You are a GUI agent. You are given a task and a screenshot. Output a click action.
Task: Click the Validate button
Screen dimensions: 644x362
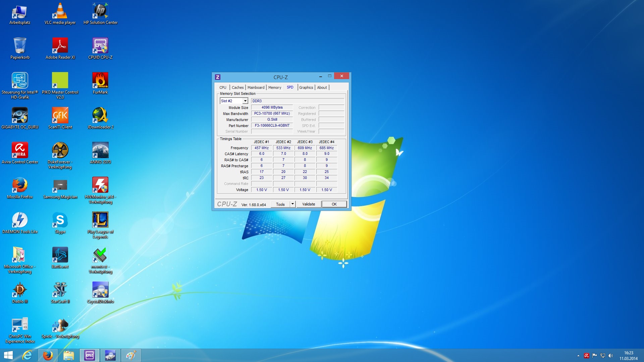point(308,204)
